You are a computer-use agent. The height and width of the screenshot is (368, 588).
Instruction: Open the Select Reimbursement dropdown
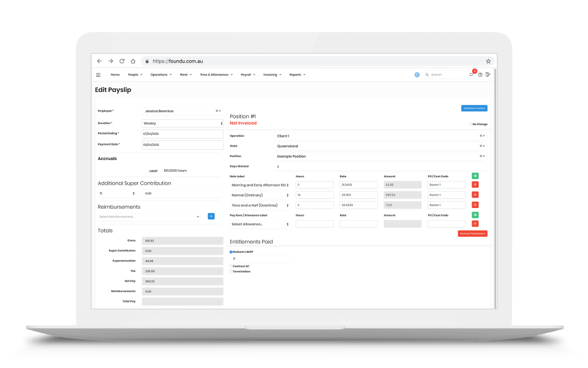click(x=149, y=217)
